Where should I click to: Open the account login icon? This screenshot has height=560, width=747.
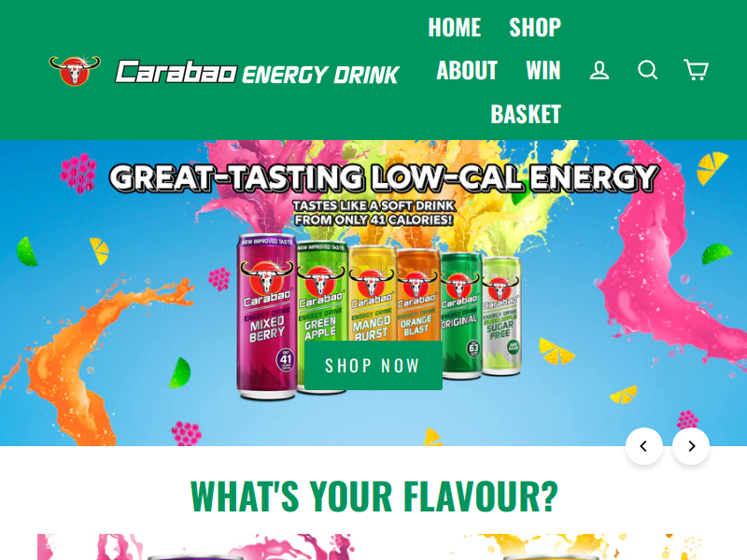pyautogui.click(x=599, y=70)
